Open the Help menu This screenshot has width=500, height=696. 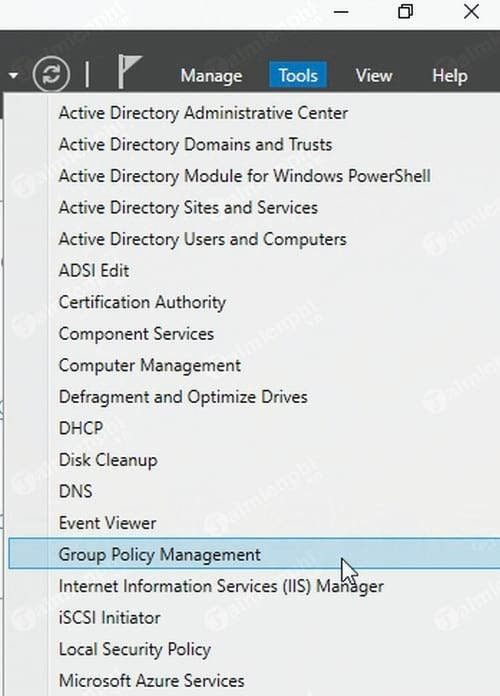(x=450, y=75)
